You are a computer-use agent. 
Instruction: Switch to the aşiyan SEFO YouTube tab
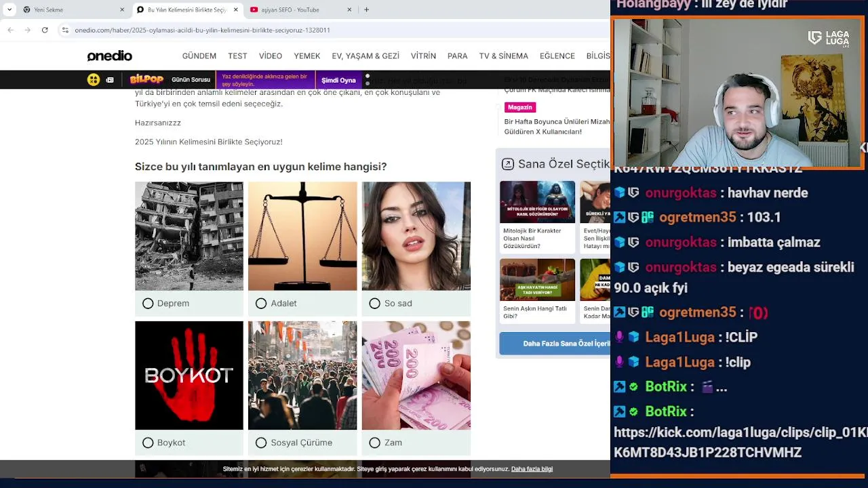300,9
